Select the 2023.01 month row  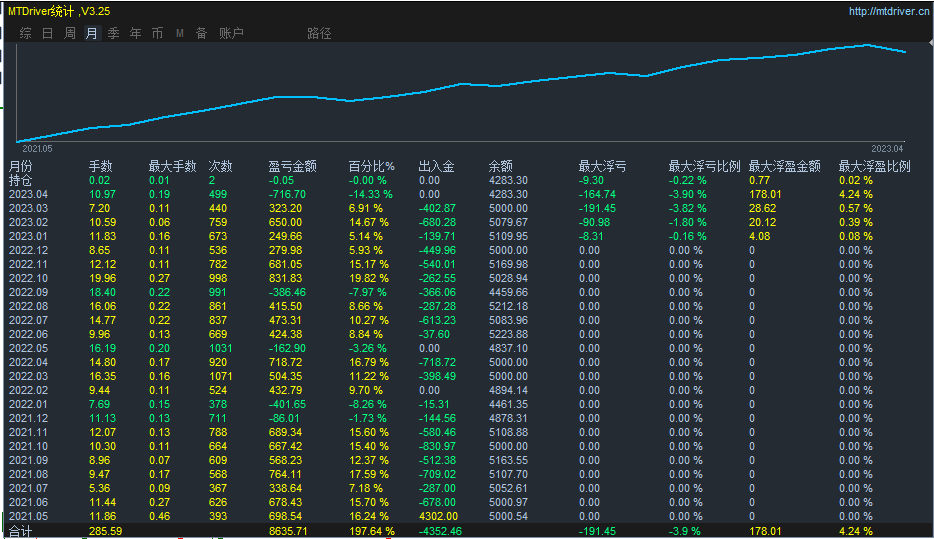click(x=29, y=236)
